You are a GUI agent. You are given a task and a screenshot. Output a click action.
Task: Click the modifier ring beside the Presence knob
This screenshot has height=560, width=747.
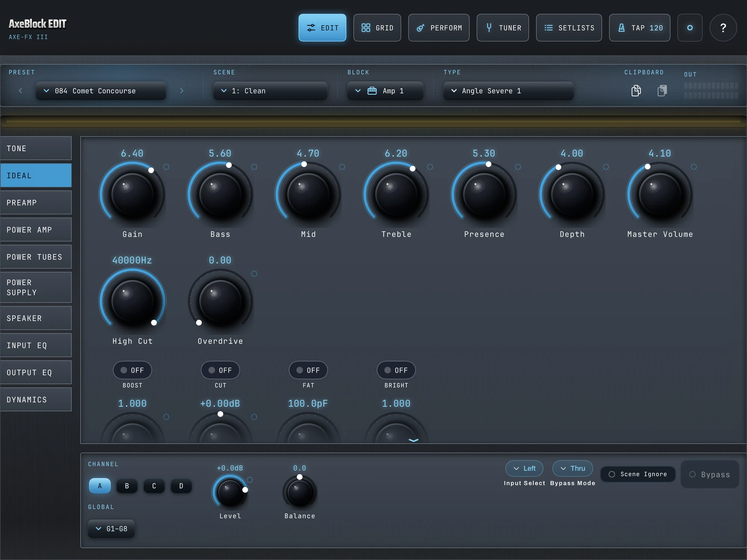[x=518, y=167]
